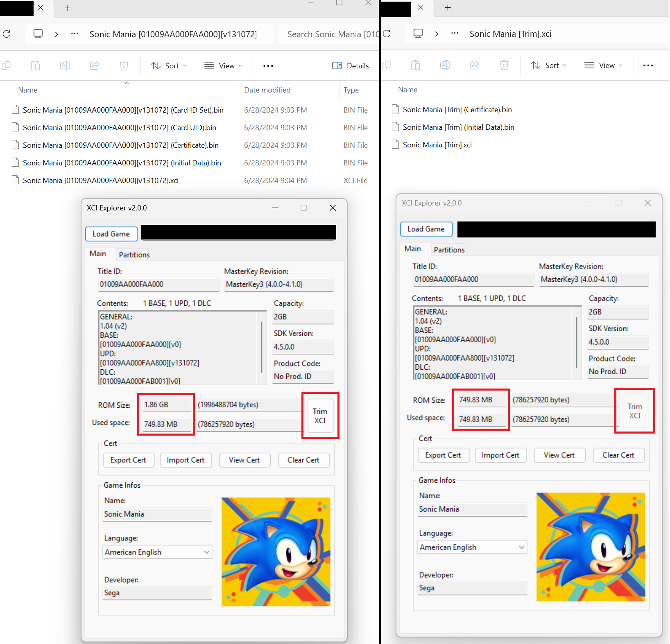Click Title ID field in left XCI Explorer

click(159, 284)
